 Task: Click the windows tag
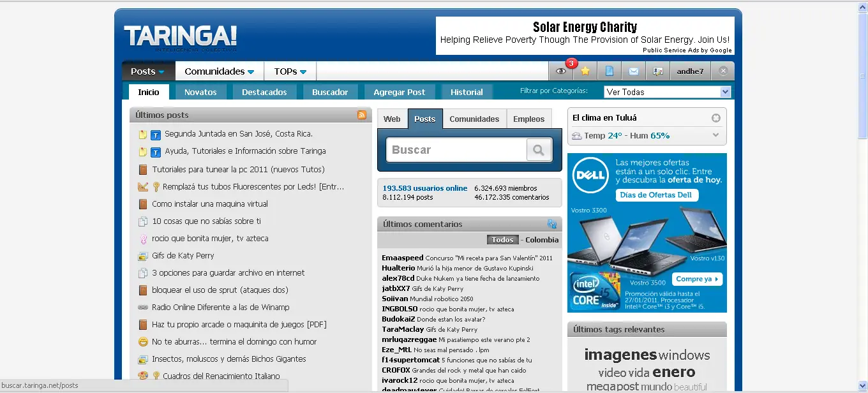[684, 355]
